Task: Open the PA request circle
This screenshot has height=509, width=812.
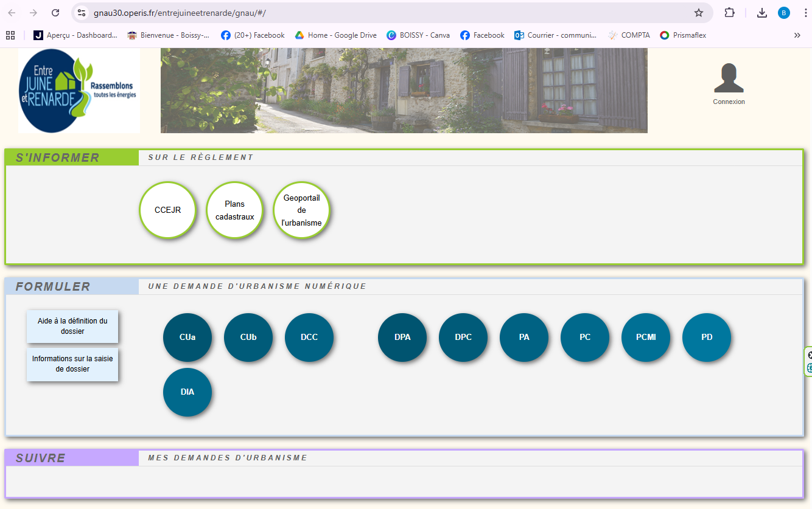Action: point(524,338)
